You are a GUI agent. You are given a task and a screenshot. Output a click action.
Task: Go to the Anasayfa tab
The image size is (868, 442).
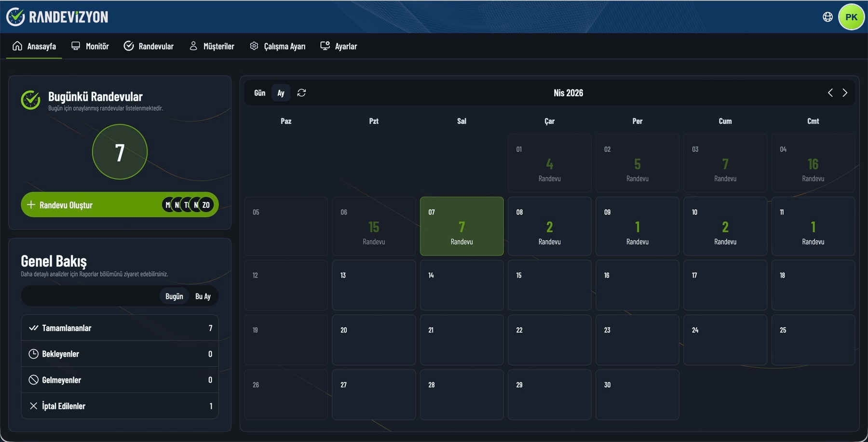coord(34,46)
